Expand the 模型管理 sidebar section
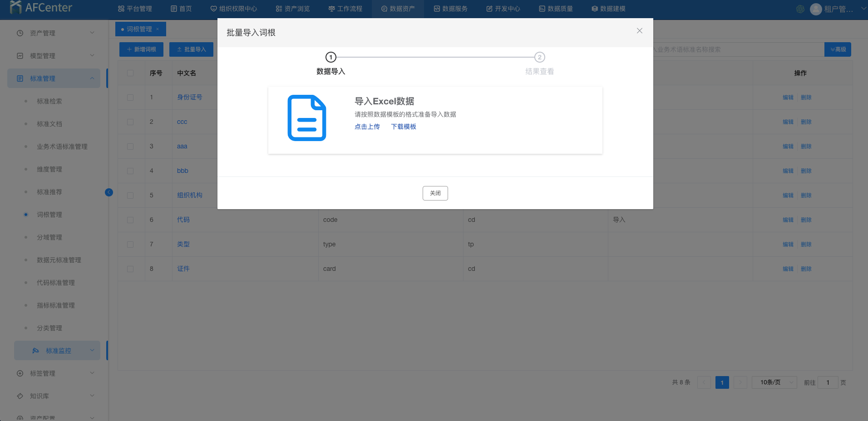 [x=55, y=56]
